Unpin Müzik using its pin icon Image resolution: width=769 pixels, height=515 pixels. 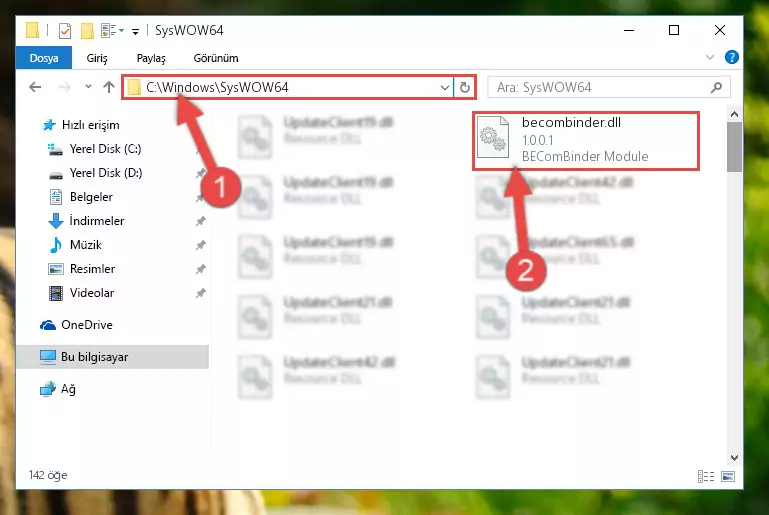click(x=201, y=245)
